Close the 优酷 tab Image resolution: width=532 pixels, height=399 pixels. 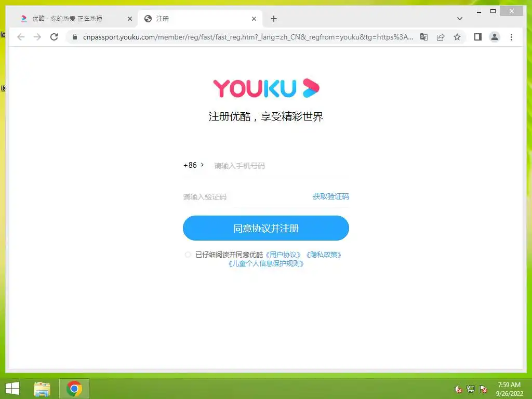pyautogui.click(x=129, y=19)
